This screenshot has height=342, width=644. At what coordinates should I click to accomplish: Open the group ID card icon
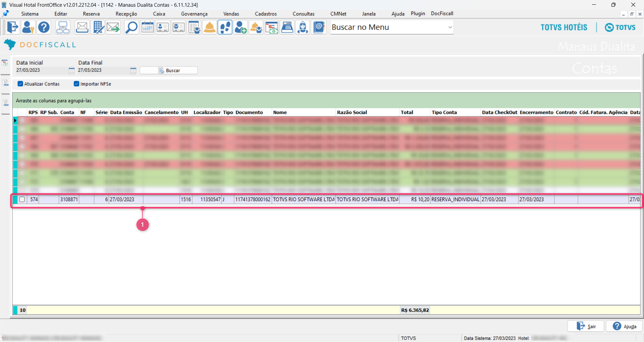click(x=178, y=27)
